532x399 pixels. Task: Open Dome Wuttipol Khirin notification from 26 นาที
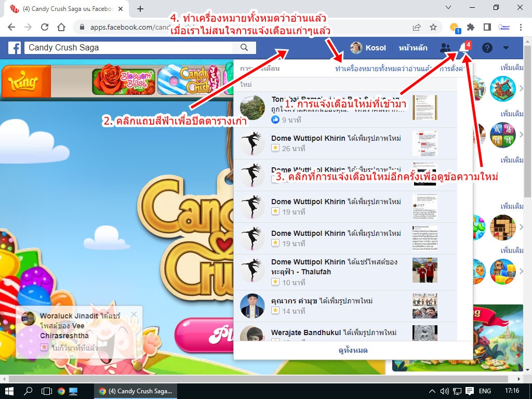(x=345, y=143)
